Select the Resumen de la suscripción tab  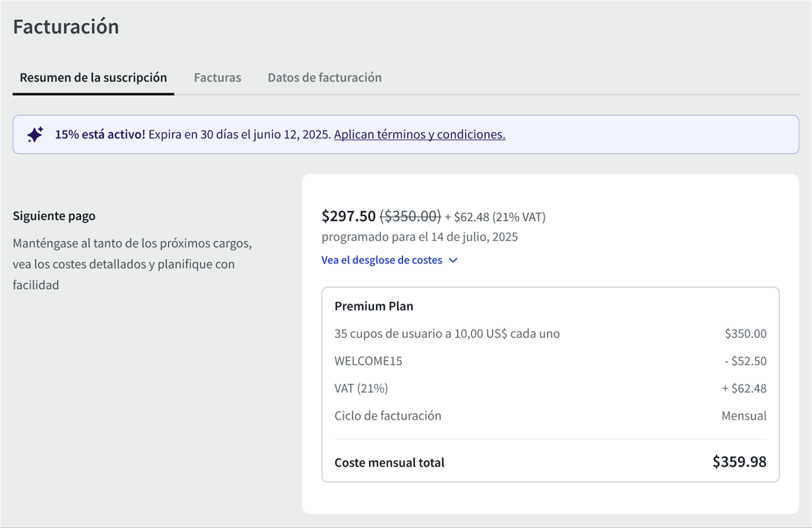click(93, 78)
